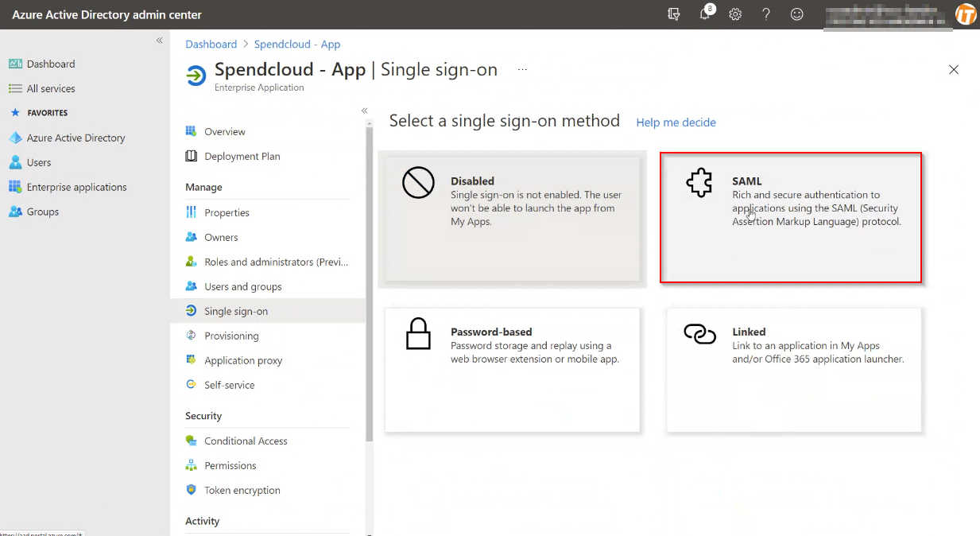980x536 pixels.
Task: Open the account avatar menu
Action: tap(966, 14)
